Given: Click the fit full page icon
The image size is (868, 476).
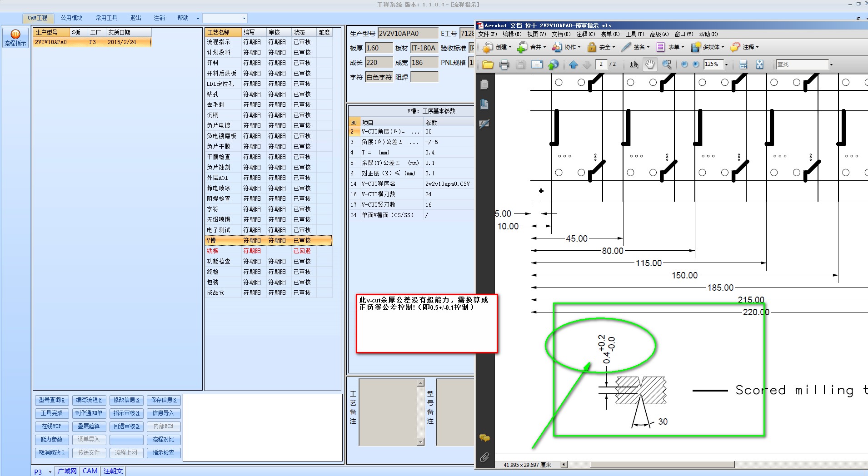Looking at the screenshot, I should tap(759, 64).
